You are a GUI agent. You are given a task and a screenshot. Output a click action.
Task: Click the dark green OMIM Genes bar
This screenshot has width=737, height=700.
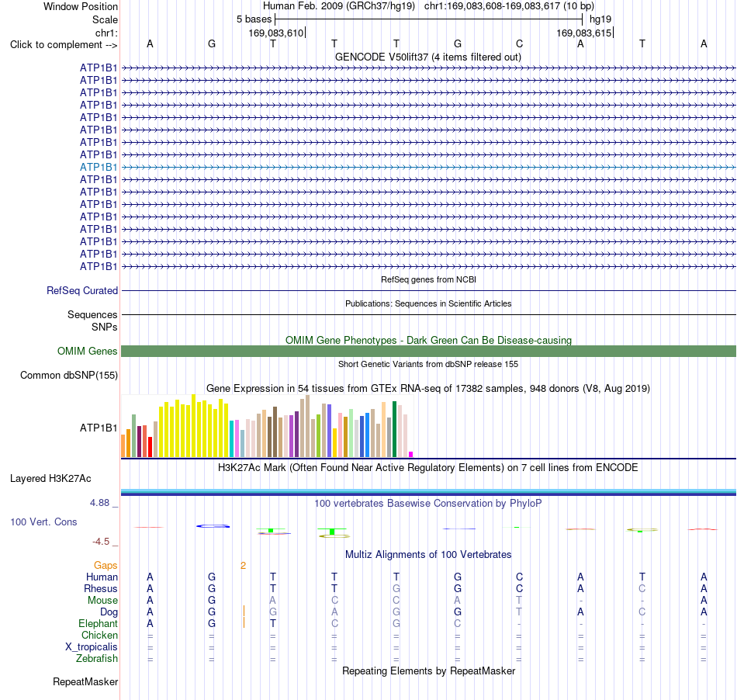click(428, 352)
